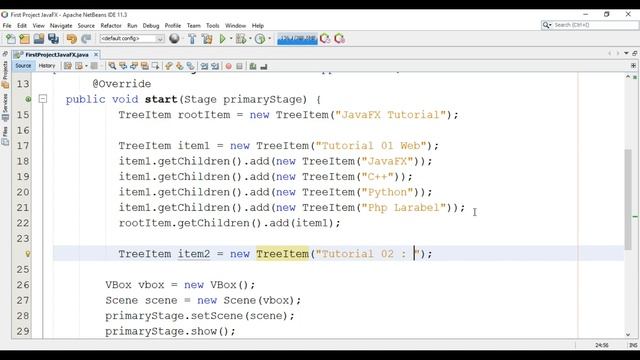Click the Find Next Occurrence icon
640x360 pixels.
point(134,66)
